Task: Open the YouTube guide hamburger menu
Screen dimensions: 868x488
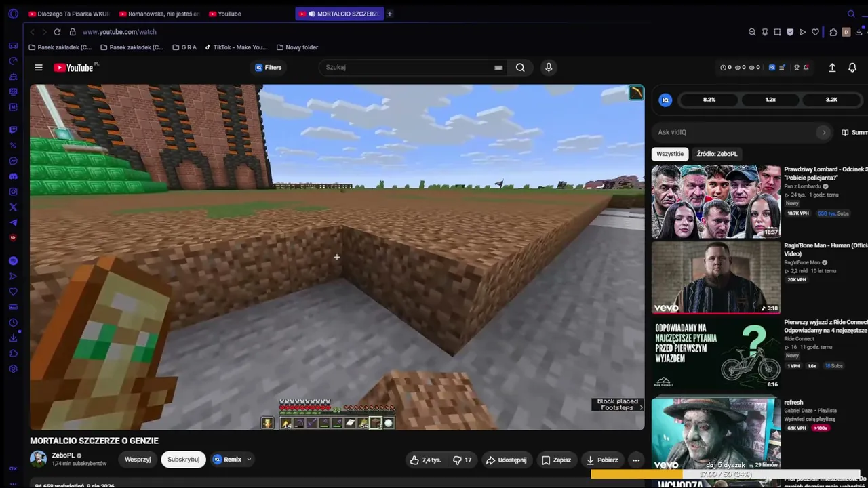Action: tap(39, 68)
